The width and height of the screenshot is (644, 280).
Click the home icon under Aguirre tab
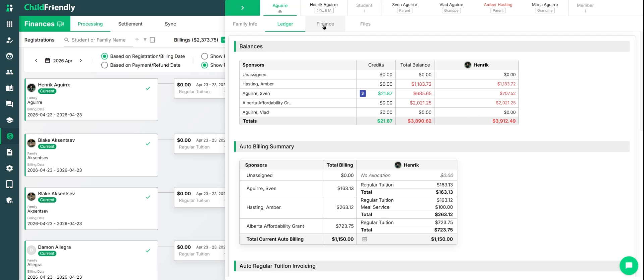280,11
